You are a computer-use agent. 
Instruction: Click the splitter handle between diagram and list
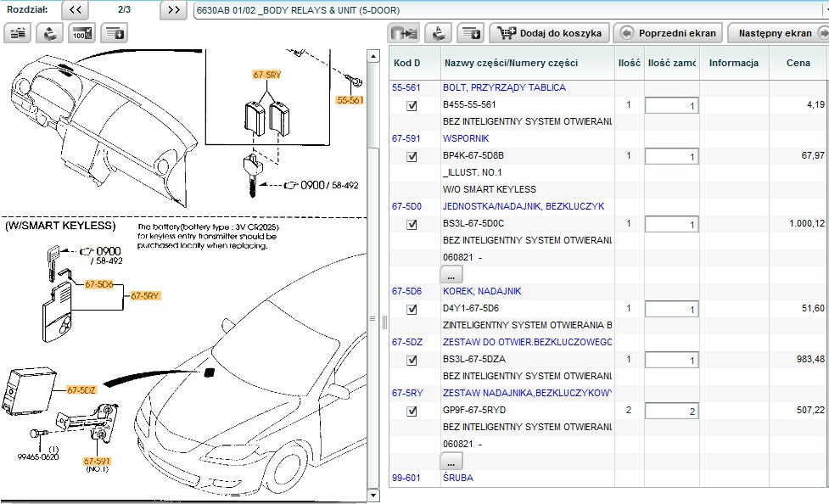[x=384, y=322]
